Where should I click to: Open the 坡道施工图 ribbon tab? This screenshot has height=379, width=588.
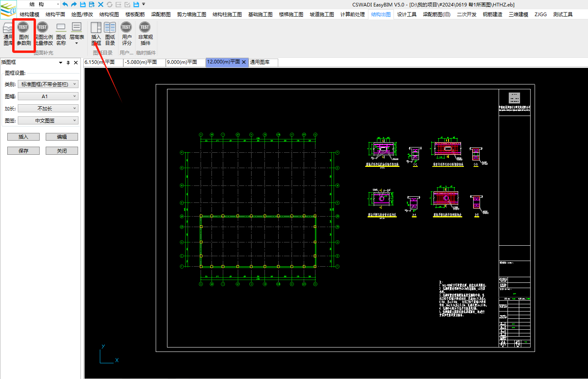pos(322,15)
